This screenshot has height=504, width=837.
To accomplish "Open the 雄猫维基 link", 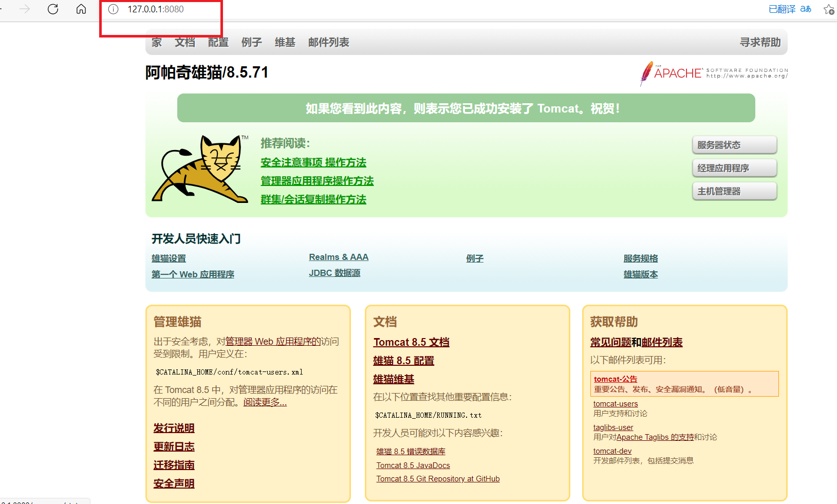I will 394,379.
